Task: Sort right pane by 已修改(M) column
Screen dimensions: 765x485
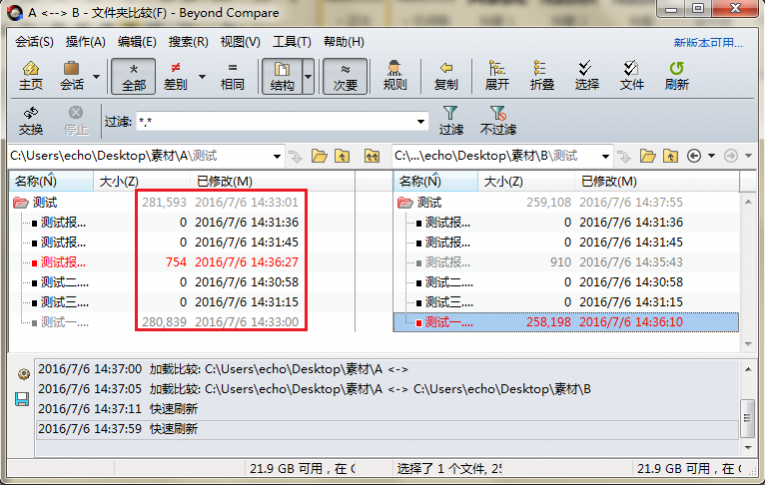Action: tap(657, 182)
